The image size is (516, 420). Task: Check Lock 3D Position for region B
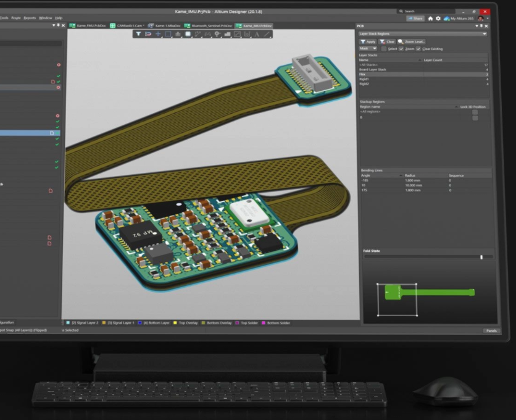pos(475,117)
